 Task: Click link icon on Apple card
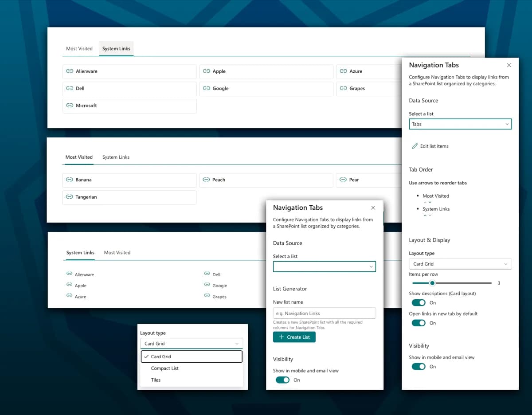tap(206, 71)
